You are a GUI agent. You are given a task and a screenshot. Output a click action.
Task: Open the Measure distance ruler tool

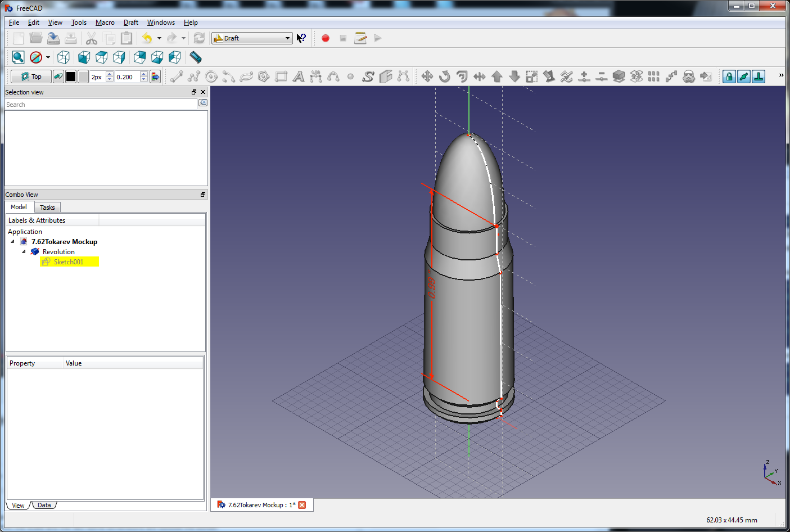[x=195, y=57]
